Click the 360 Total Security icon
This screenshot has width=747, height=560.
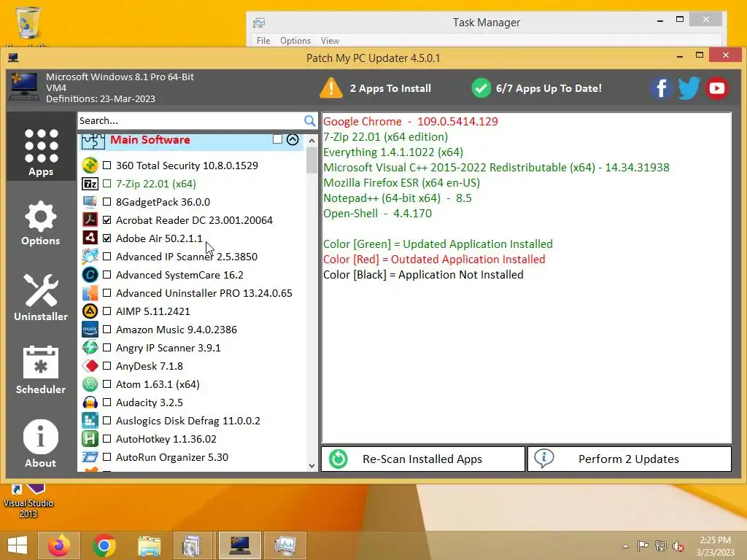pyautogui.click(x=90, y=166)
